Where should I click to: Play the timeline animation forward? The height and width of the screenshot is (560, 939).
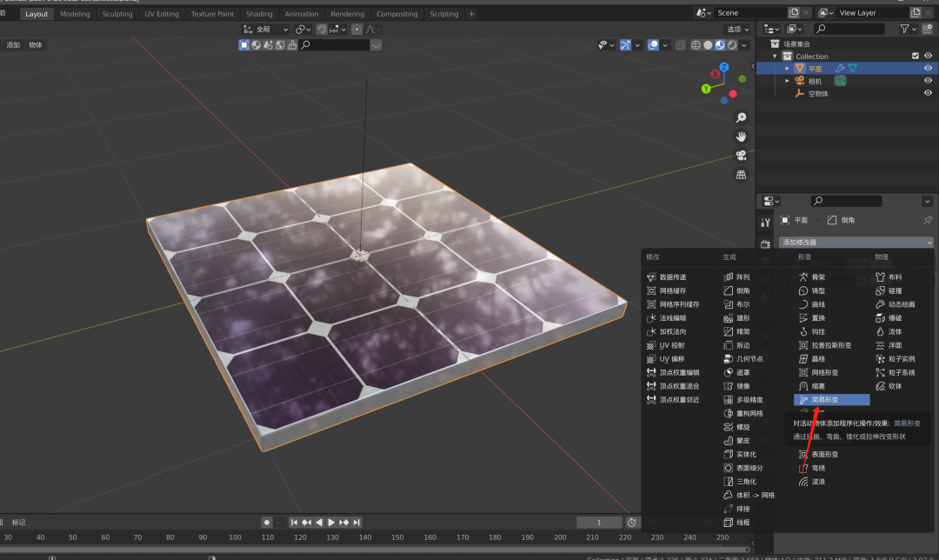point(331,523)
